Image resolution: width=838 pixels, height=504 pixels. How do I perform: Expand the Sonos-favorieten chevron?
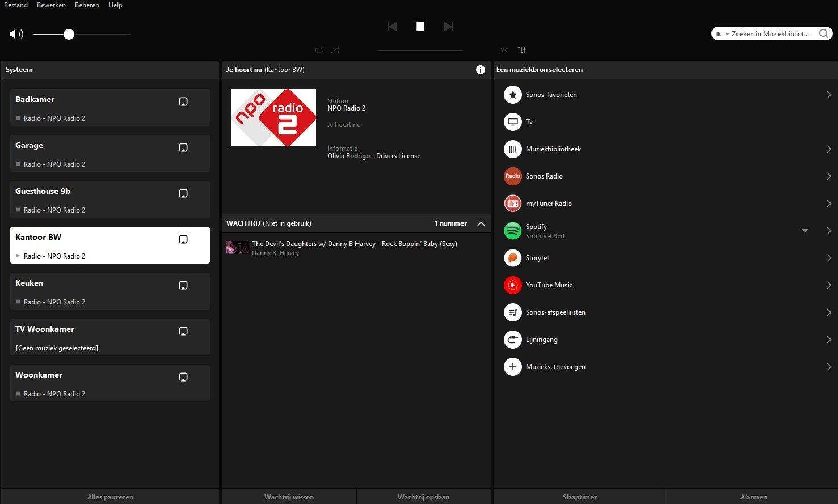[x=829, y=95]
